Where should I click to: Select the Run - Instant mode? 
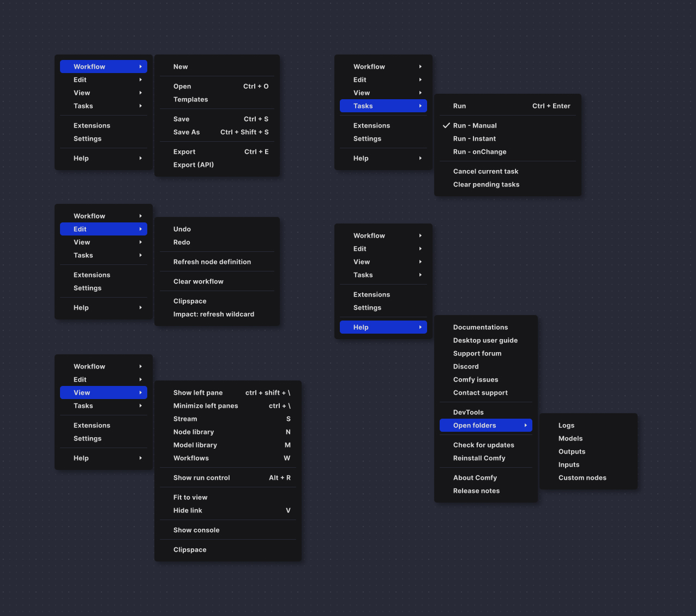click(x=474, y=138)
